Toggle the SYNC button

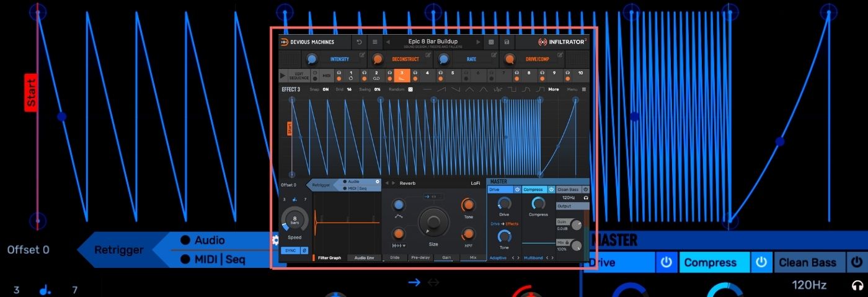tap(291, 250)
